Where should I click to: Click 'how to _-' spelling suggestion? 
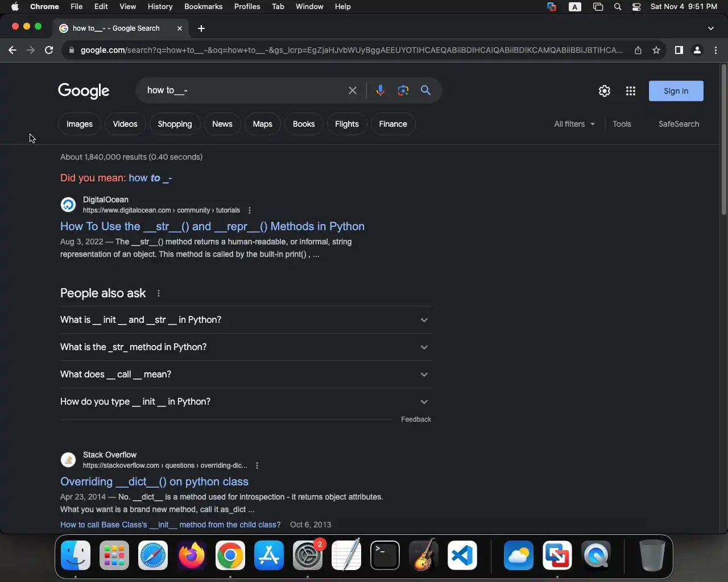pyautogui.click(x=150, y=178)
